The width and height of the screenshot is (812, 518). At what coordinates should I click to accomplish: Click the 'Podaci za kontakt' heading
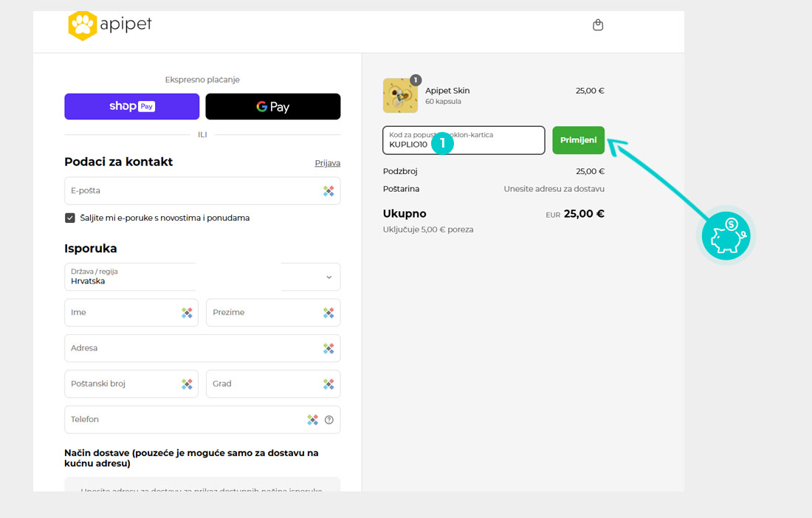tap(119, 162)
